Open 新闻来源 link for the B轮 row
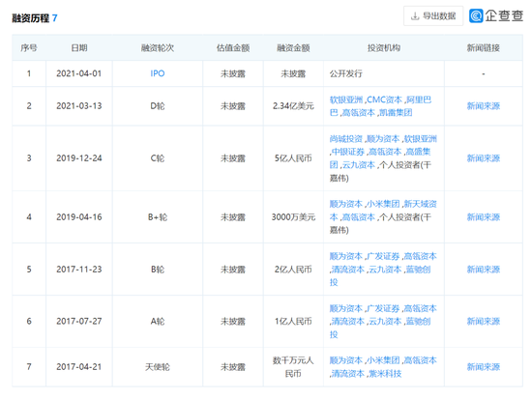 pyautogui.click(x=483, y=270)
